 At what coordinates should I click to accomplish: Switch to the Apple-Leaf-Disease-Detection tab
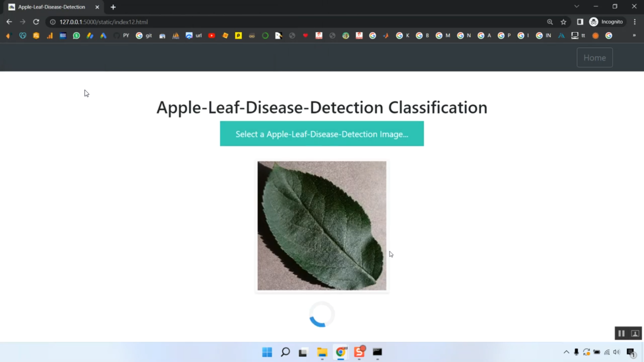[52, 7]
